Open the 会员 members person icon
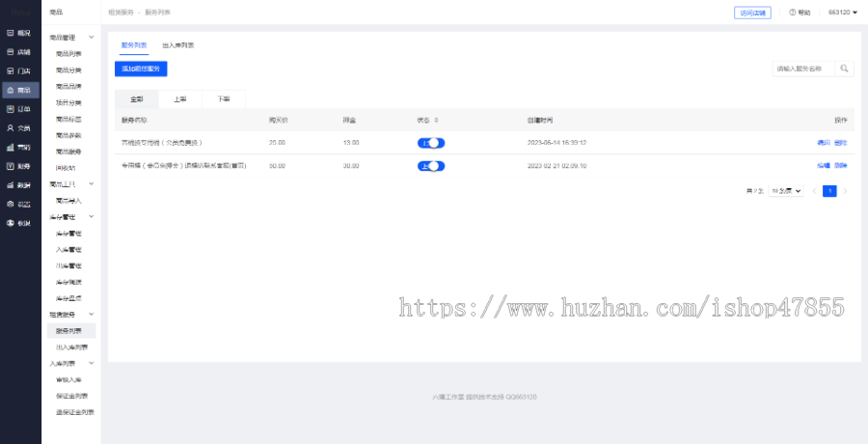 [x=10, y=128]
